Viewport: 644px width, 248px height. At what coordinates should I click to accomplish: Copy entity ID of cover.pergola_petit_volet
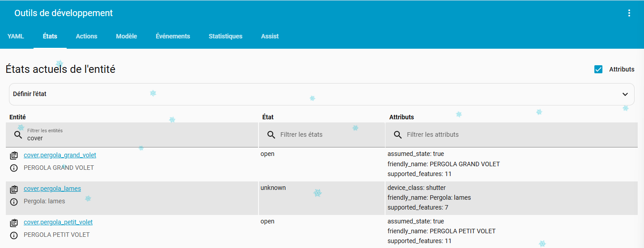pos(14,223)
